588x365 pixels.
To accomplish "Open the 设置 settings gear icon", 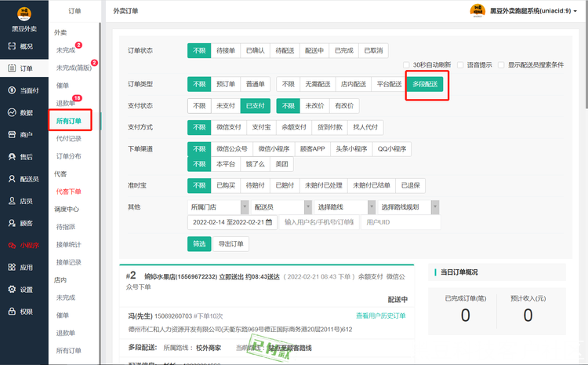I will coord(12,289).
